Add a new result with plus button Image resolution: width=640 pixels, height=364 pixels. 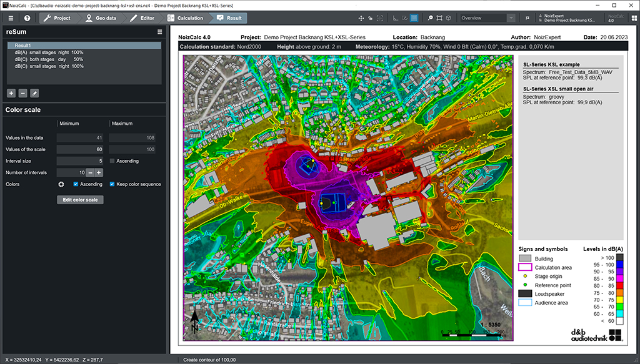11,93
